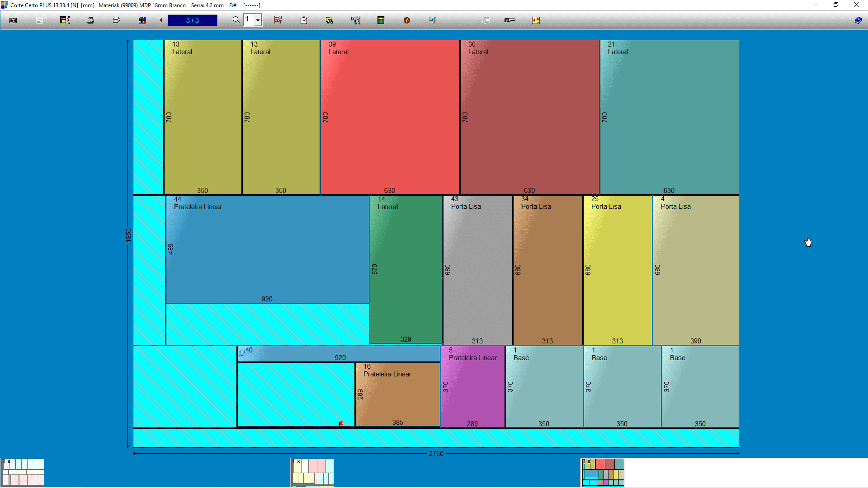
Task: Open second cutting plan thumbnail
Action: [313, 473]
